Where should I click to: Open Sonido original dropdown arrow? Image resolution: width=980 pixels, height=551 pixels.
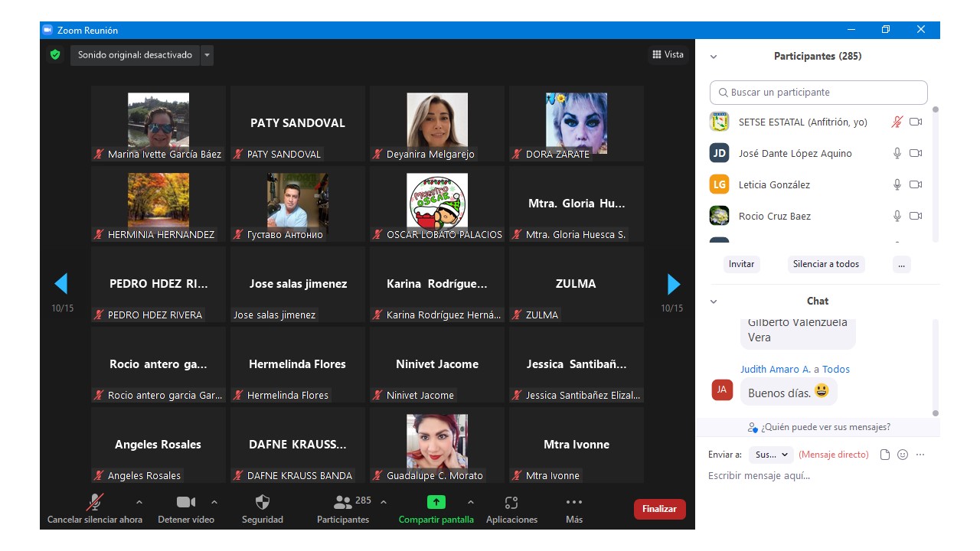click(207, 55)
